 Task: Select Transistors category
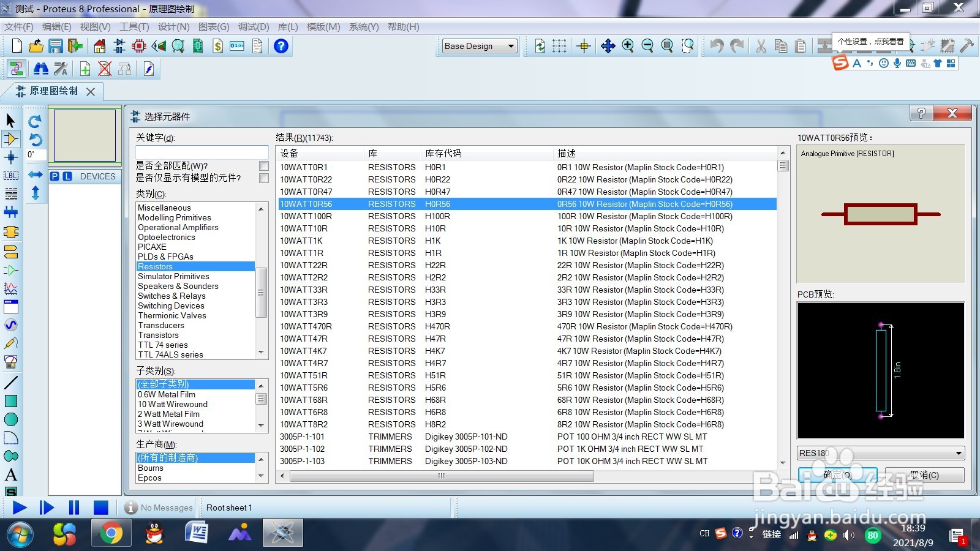[159, 335]
